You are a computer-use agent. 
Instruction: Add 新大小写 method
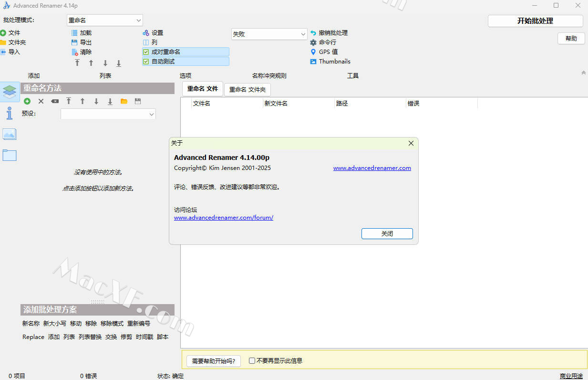55,324
